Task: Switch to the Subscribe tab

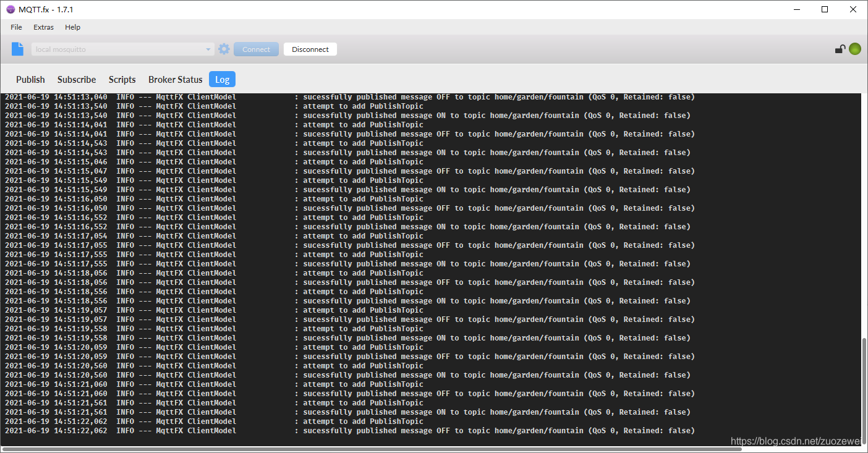Action: (77, 79)
